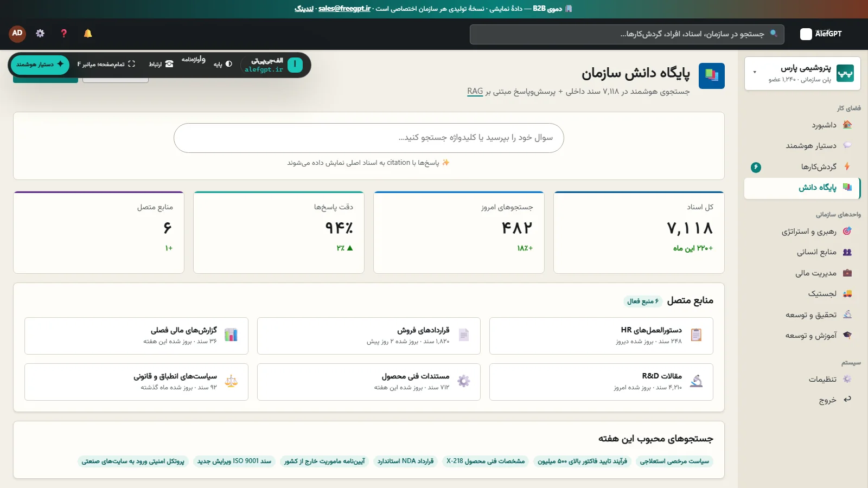Click the فرآیند تایید فاکتور search chip
The width and height of the screenshot is (868, 488).
582,461
